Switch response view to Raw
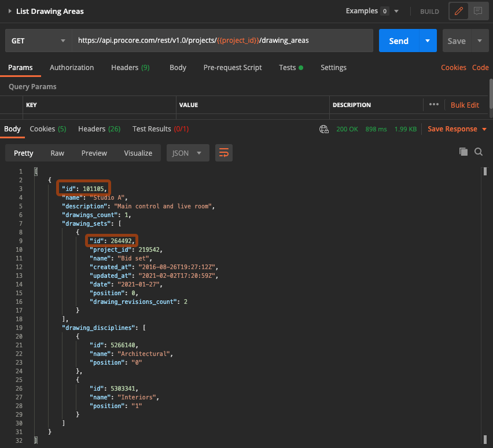The image size is (493, 448). coord(57,153)
